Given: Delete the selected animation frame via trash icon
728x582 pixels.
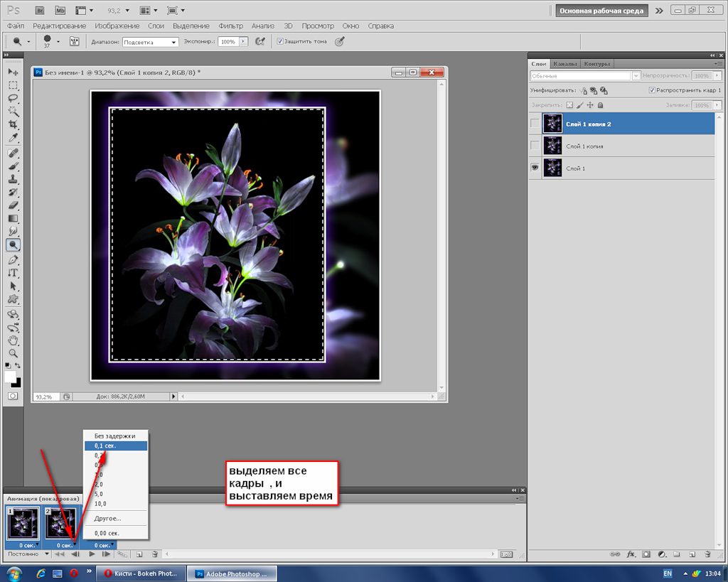Looking at the screenshot, I should click(154, 554).
